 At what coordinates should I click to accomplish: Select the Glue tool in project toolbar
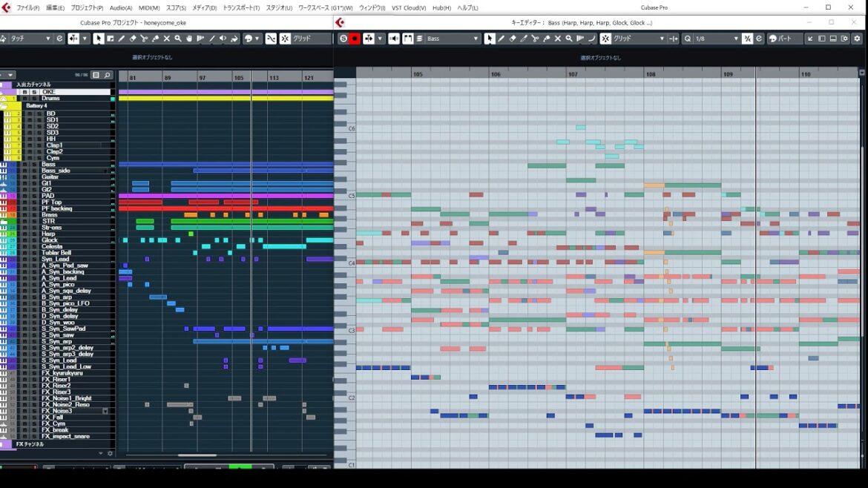click(155, 39)
